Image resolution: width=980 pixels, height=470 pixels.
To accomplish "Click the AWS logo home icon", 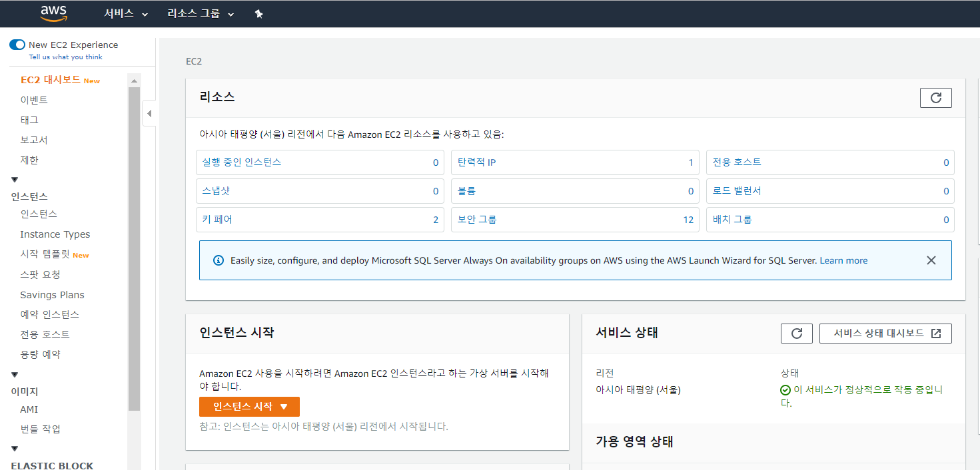I will coord(53,13).
